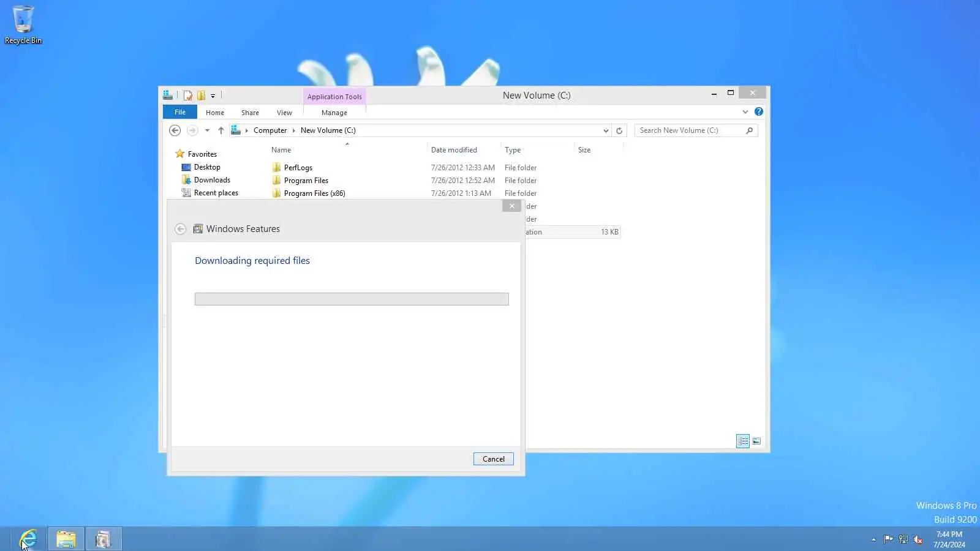Click the magnifier icon in the search box
The height and width of the screenshot is (551, 980).
[x=749, y=130]
